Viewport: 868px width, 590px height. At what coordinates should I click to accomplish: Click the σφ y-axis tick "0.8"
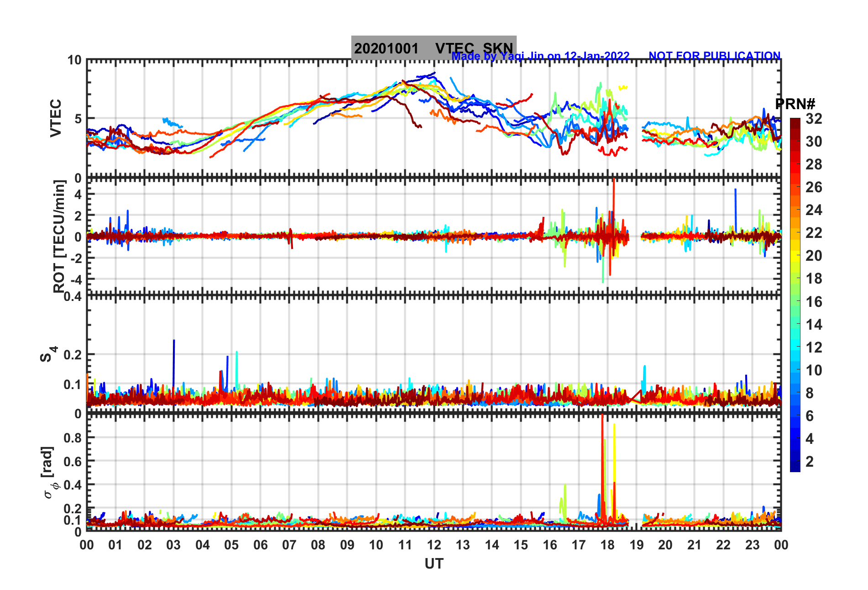pos(73,437)
